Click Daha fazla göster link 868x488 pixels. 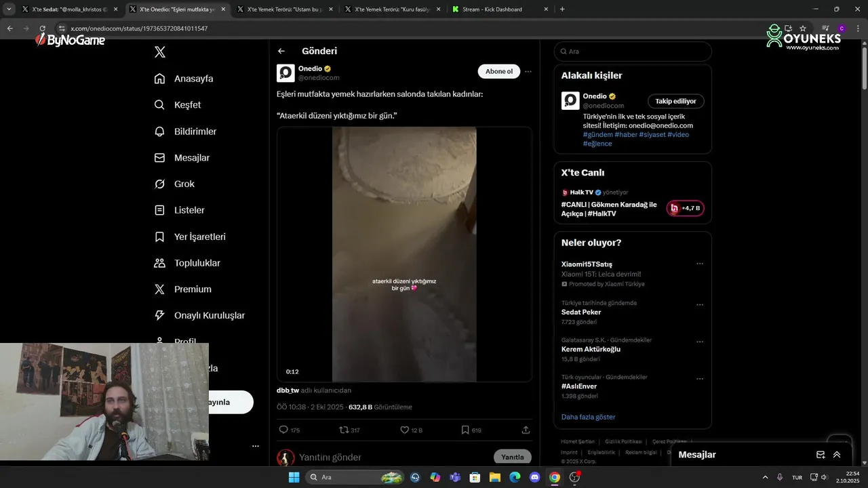coord(588,417)
